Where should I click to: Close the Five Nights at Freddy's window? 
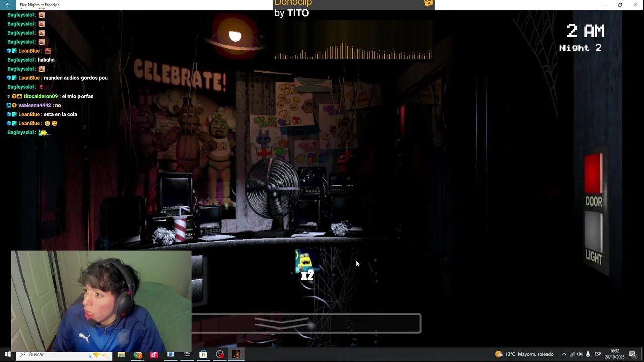tap(635, 5)
